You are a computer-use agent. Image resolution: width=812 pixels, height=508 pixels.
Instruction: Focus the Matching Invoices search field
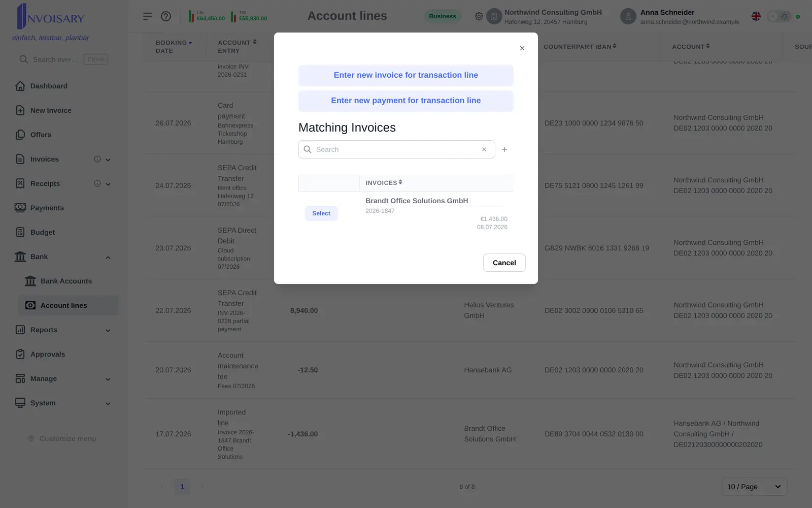[x=396, y=149]
